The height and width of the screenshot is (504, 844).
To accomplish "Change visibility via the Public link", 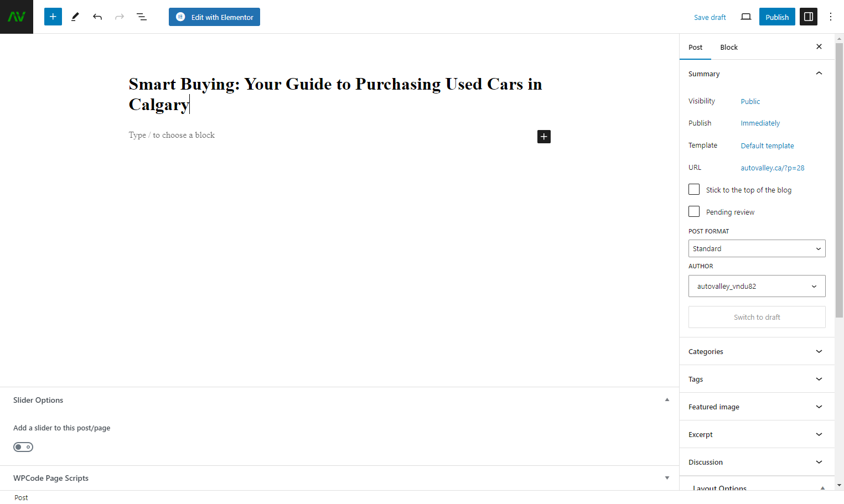I will point(750,101).
